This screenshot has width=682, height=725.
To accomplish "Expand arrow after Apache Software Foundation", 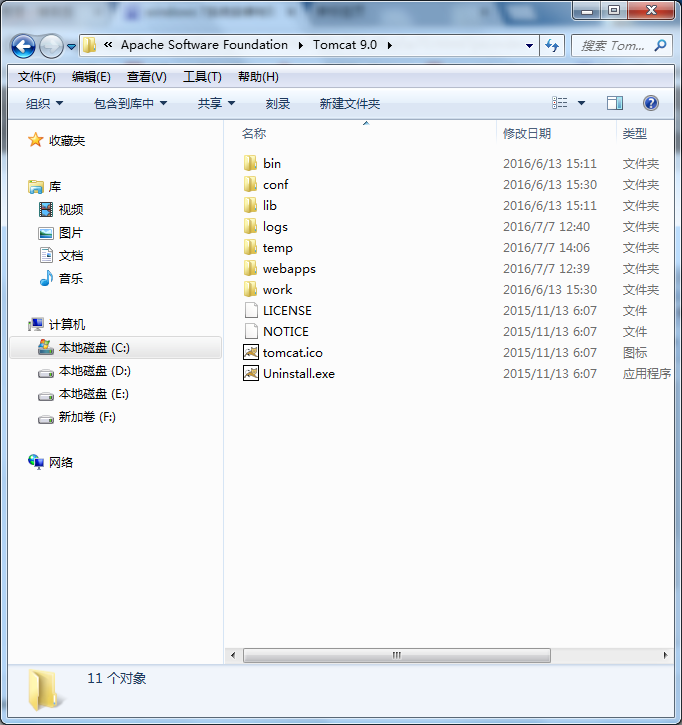I will coord(301,45).
